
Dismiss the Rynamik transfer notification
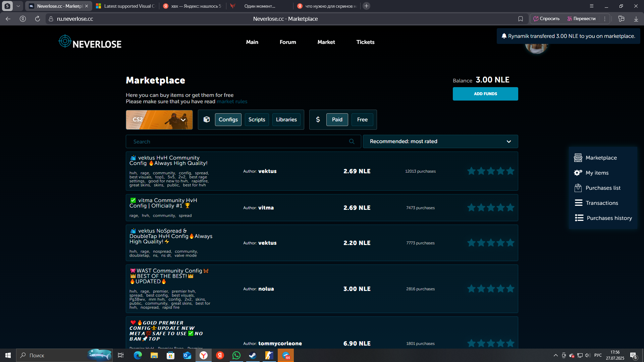tap(568, 36)
